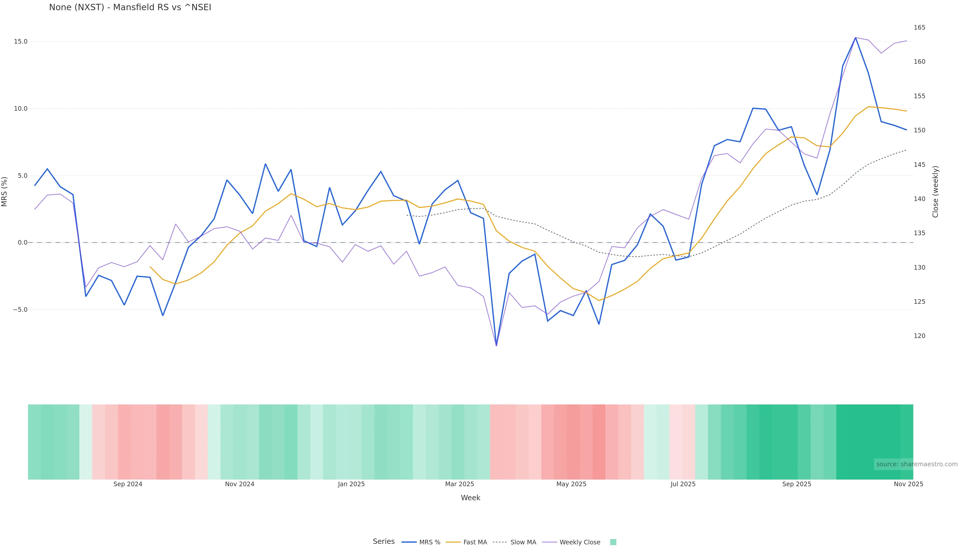This screenshot has height=551, width=980.
Task: Open the sharemaestro.com source link
Action: [917, 464]
